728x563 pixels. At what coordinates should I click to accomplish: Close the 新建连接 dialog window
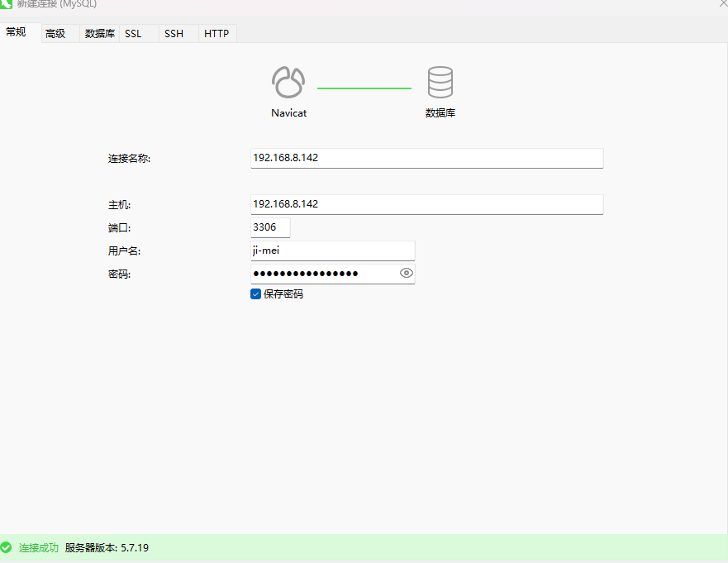tap(723, 3)
